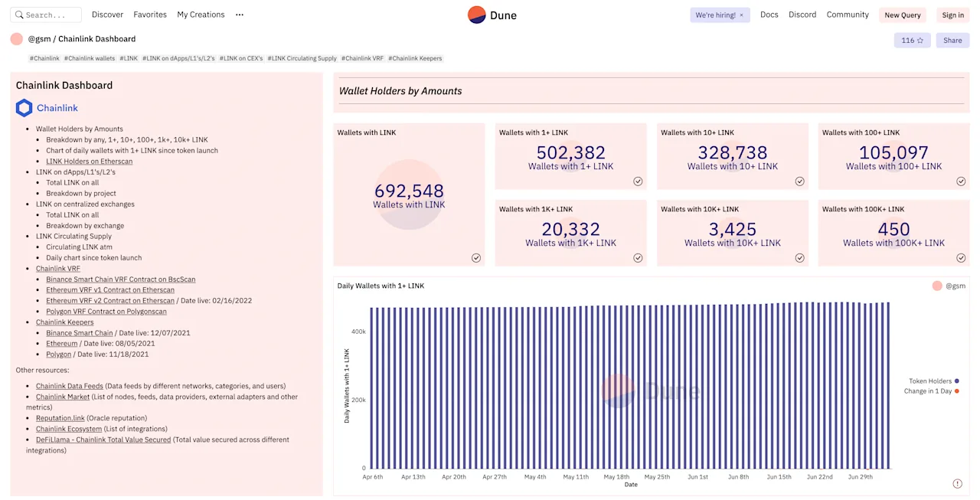Click the 450 wallets counter value
Screen dimensions: 980x500
click(x=893, y=229)
